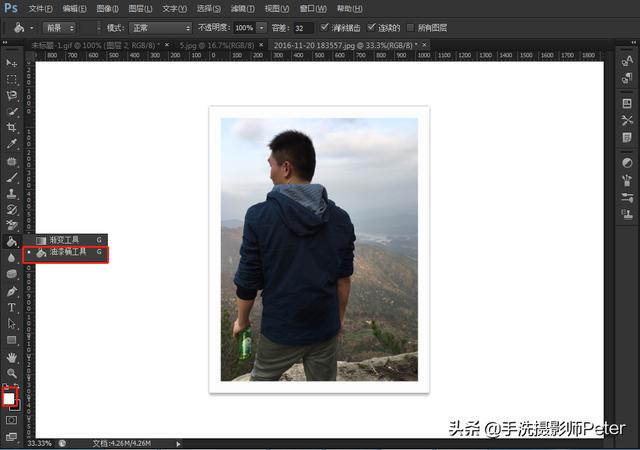The width and height of the screenshot is (640, 450).
Task: Enable the 所有图层 all layers checkbox
Action: 410,28
